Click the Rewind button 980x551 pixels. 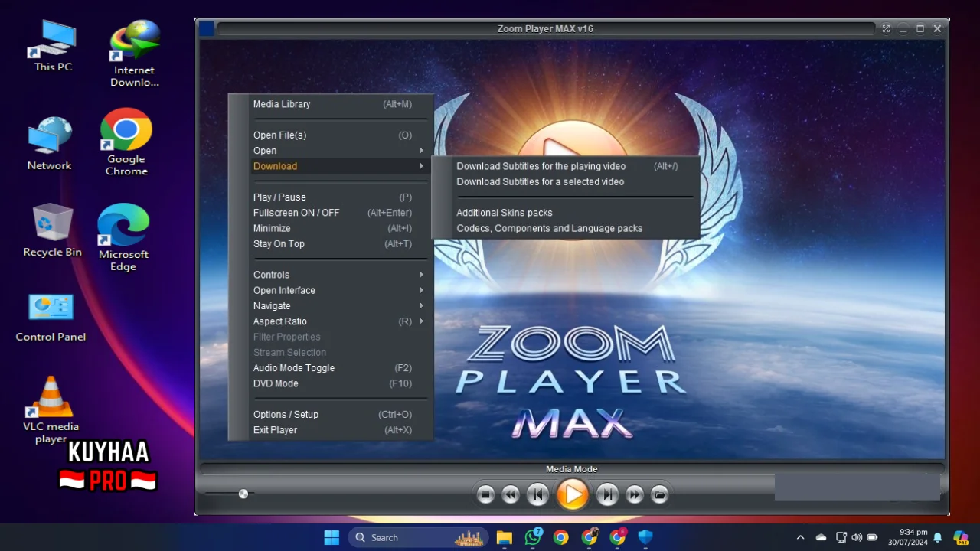[511, 495]
